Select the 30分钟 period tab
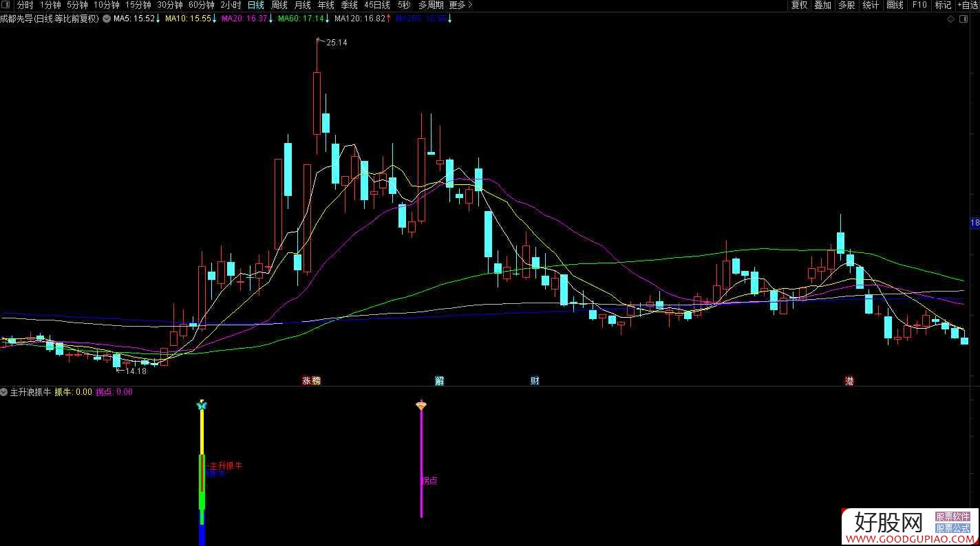Viewport: 980px width, 546px height. point(170,5)
